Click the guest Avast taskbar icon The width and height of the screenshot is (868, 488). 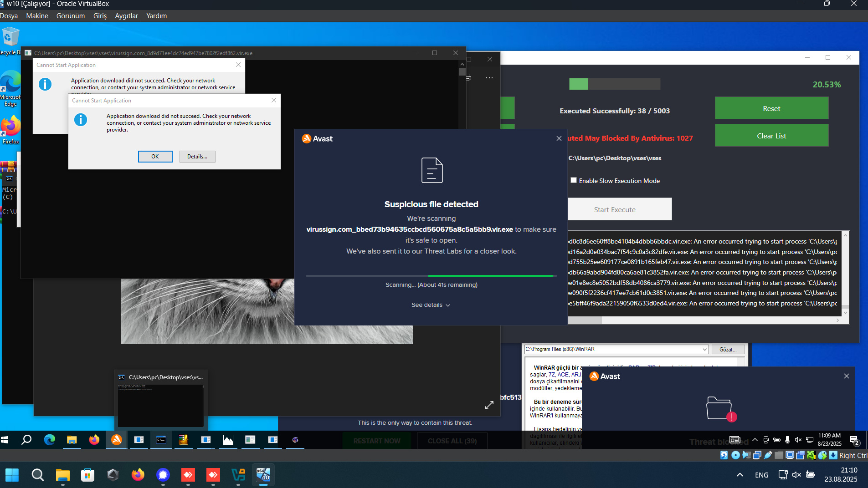117,440
